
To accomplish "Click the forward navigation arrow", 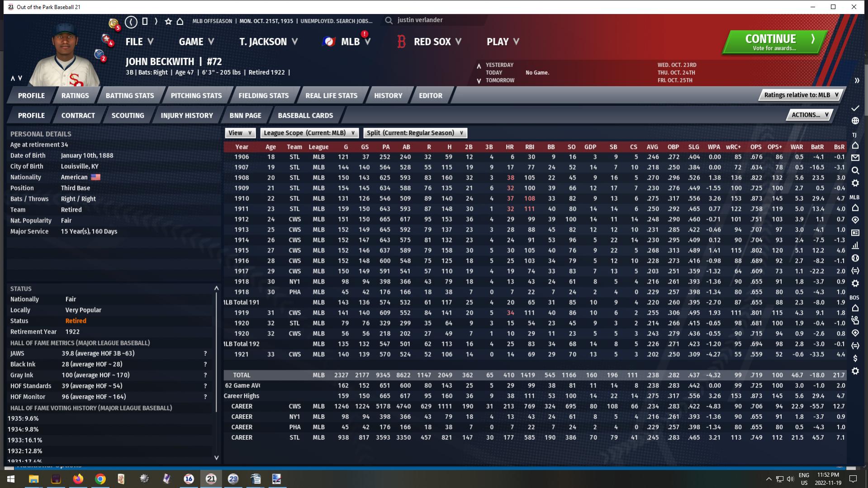I will tap(156, 21).
